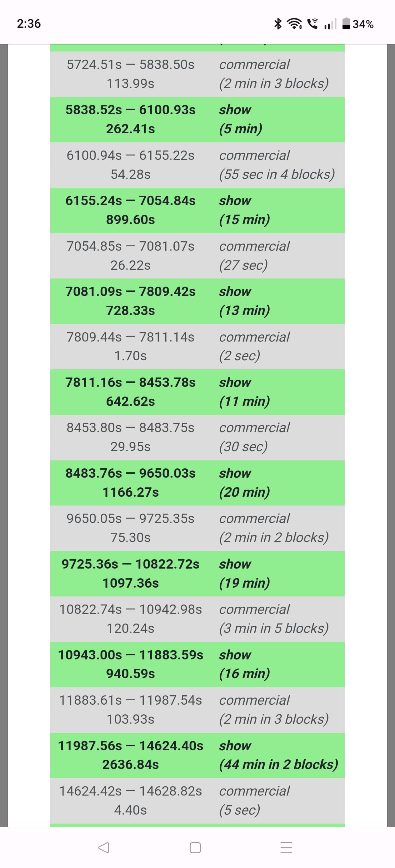Tap the cellular signal strength icon
The width and height of the screenshot is (395, 868).
[x=330, y=24]
